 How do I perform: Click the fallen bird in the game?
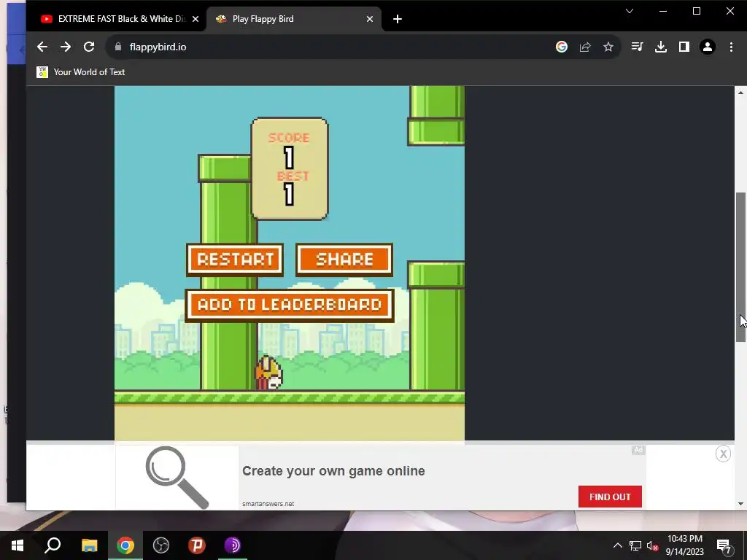(268, 373)
